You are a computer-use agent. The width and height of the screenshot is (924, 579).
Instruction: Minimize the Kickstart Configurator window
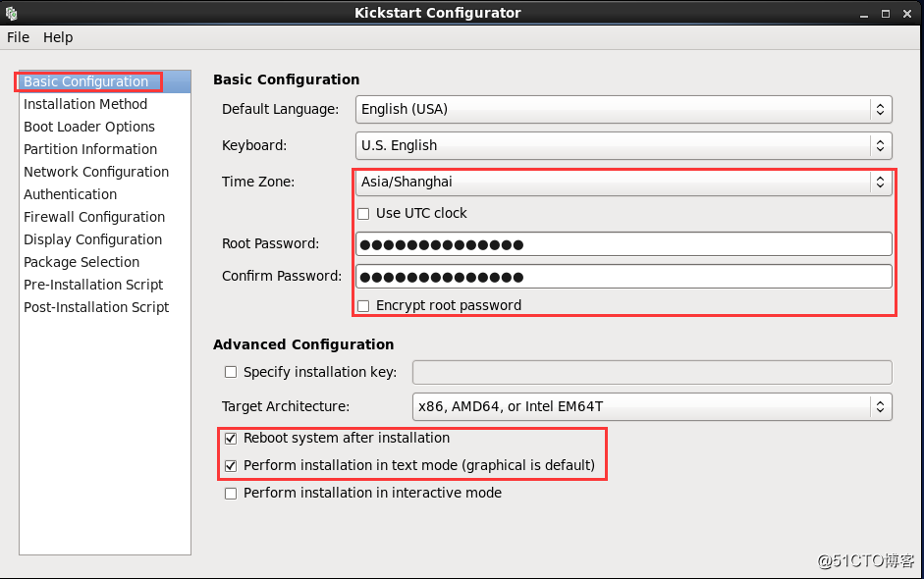[864, 14]
